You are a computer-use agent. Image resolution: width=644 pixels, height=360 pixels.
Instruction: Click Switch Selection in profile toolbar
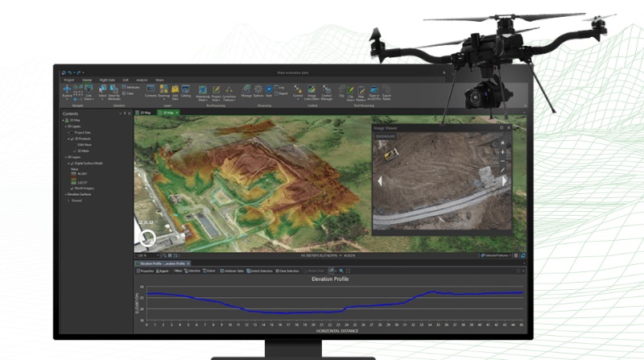coord(259,271)
